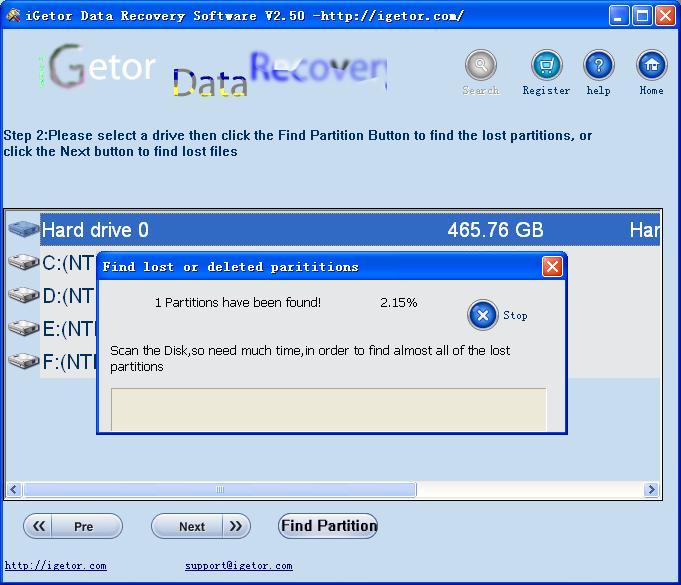Screen dimensions: 681x585
Task: Click the 2.15% progress value
Action: click(398, 302)
